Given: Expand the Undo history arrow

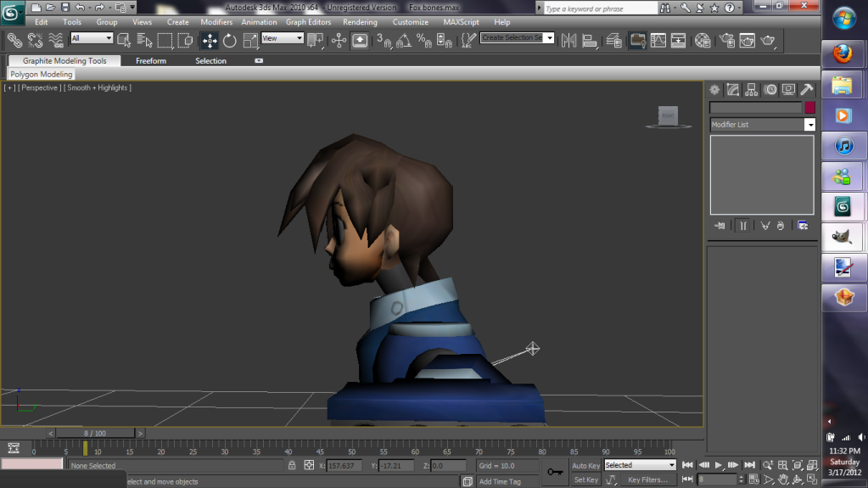Looking at the screenshot, I should coord(90,7).
